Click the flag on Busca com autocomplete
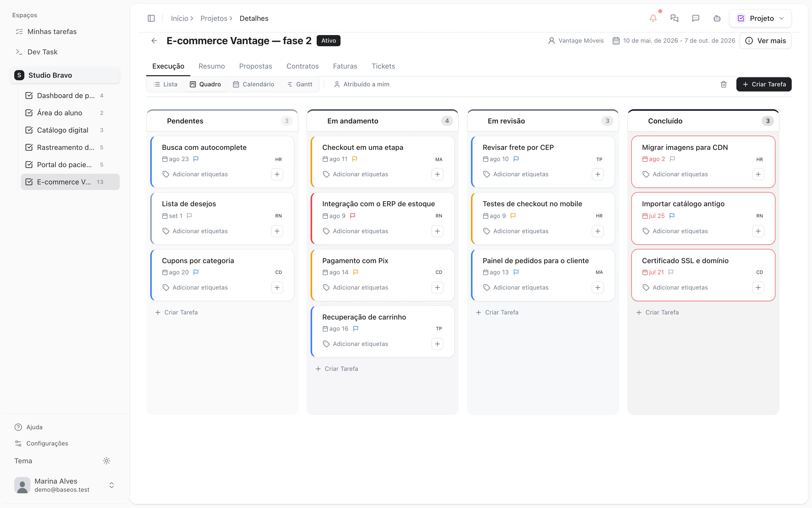The image size is (812, 508). pyautogui.click(x=196, y=159)
